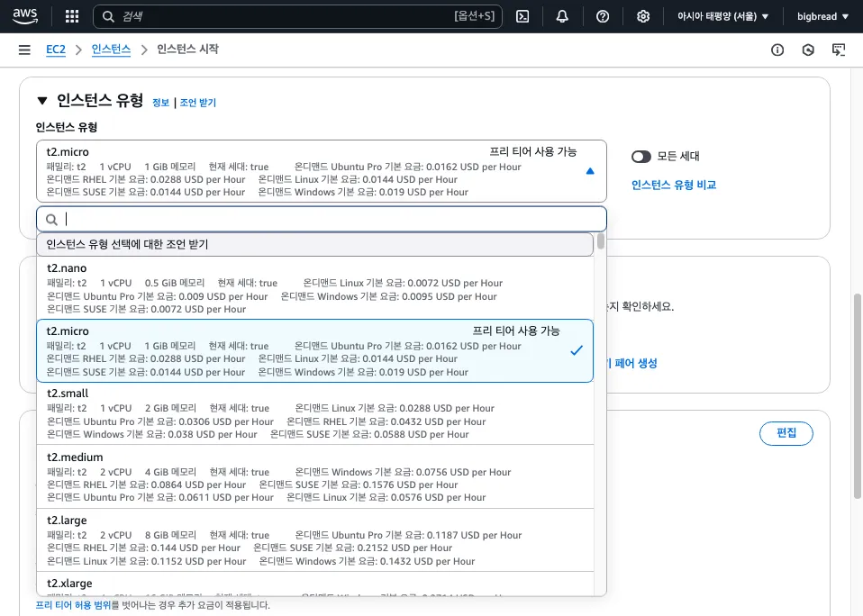
Task: Select the t2.large option
Action: [314, 540]
